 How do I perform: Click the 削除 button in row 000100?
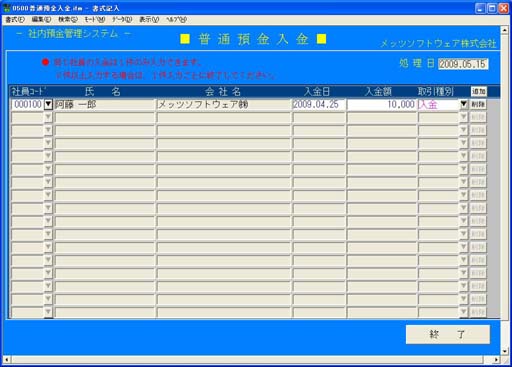(x=478, y=104)
